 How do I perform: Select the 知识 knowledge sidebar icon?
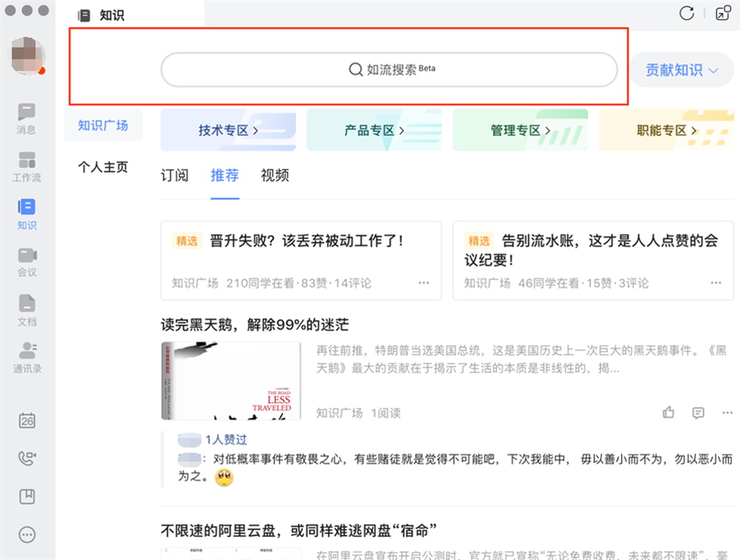[x=27, y=214]
